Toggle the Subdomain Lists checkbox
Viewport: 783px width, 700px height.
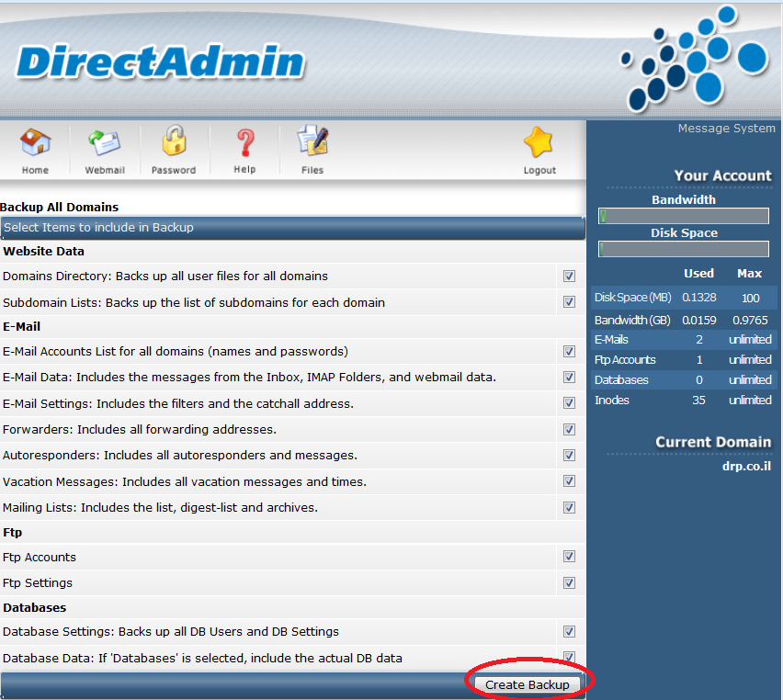pos(569,302)
